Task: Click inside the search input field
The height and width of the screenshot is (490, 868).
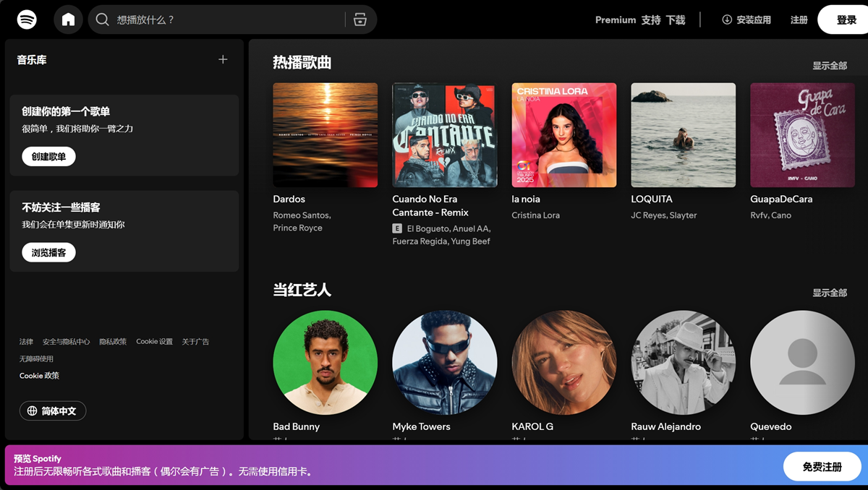Action: pos(217,20)
